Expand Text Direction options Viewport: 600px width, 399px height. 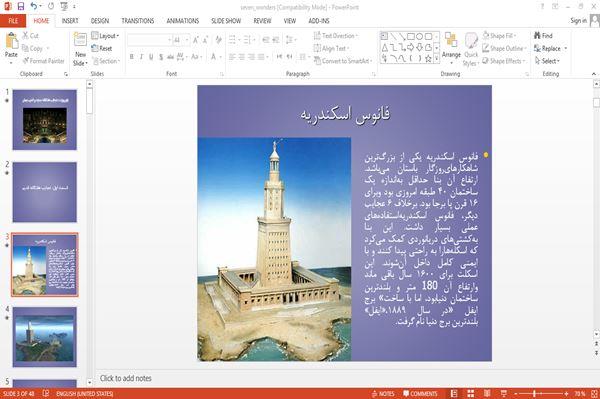(x=336, y=36)
